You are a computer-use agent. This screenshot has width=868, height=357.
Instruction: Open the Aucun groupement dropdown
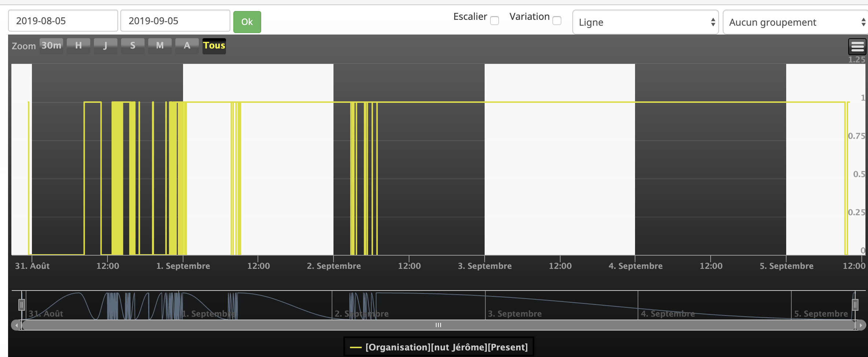pyautogui.click(x=795, y=22)
